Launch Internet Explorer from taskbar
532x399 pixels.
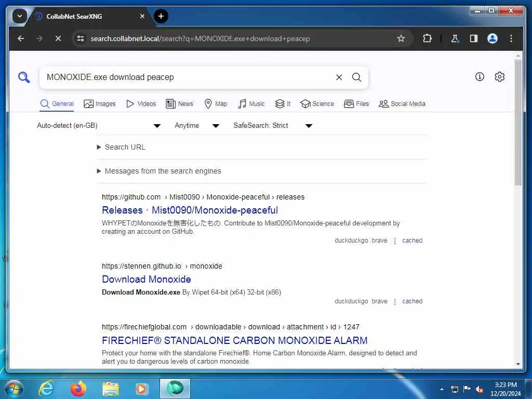tap(46, 389)
